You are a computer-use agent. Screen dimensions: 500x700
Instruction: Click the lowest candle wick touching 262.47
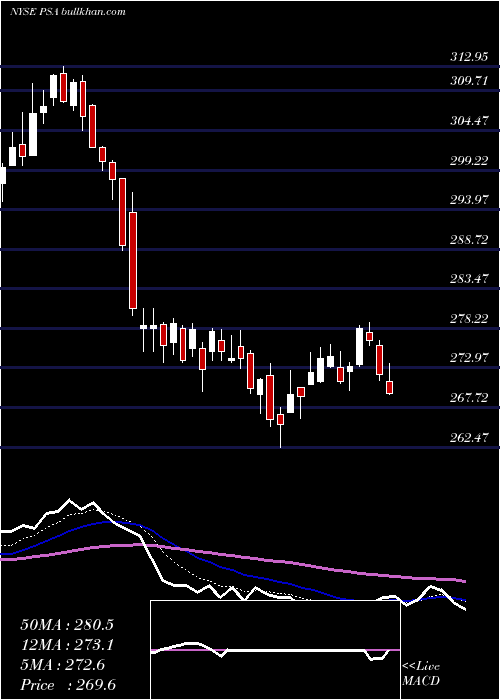[280, 426]
